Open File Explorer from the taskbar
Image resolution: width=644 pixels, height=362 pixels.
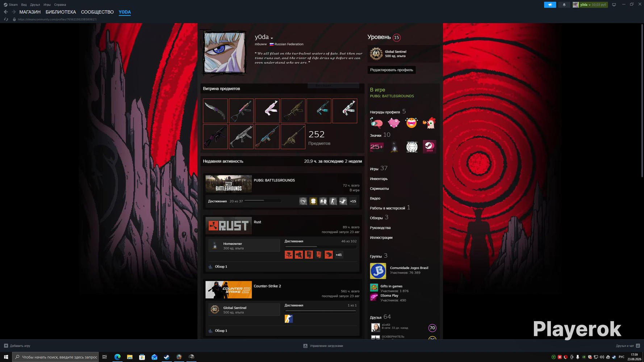[130, 357]
